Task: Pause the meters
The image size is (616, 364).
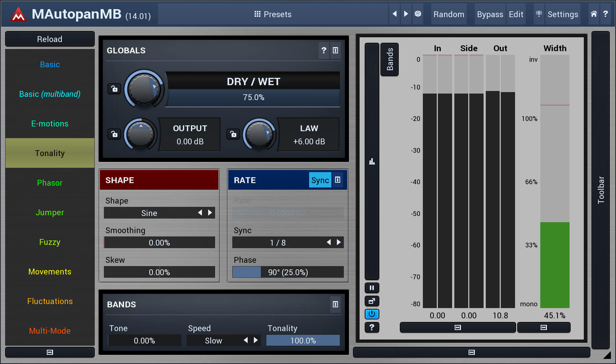Action: [x=372, y=288]
